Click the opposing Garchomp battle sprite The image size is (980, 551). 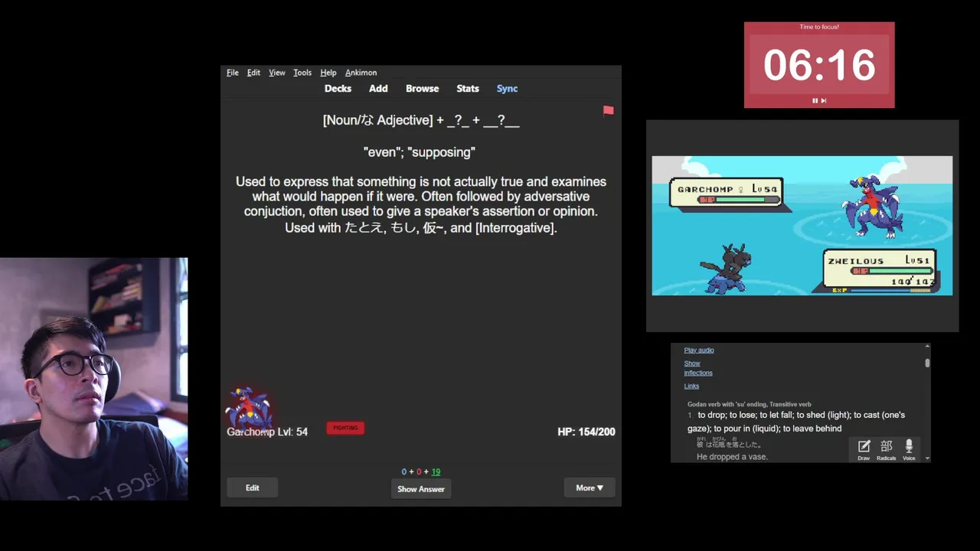coord(873,207)
